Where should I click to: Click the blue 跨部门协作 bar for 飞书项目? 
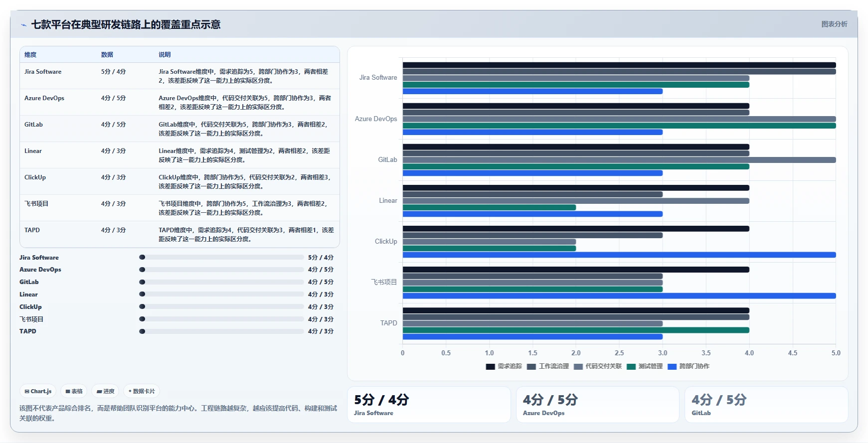tap(619, 295)
